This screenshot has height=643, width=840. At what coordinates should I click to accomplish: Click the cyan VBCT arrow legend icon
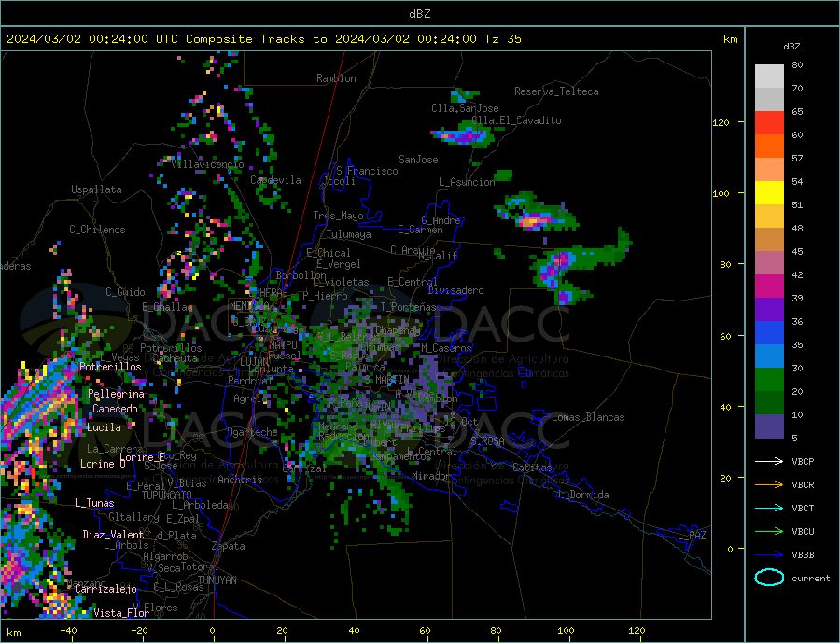(769, 508)
